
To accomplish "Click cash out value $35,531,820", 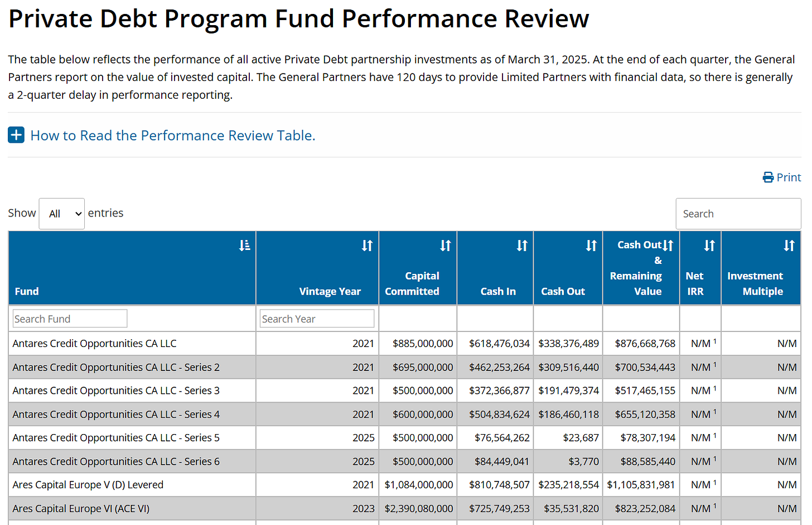I will [x=571, y=509].
